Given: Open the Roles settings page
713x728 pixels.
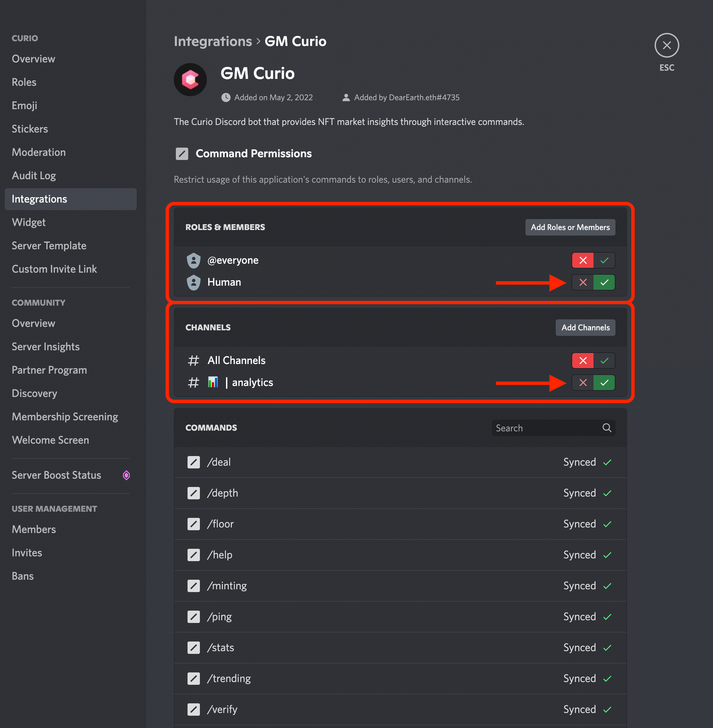Looking at the screenshot, I should [x=71, y=82].
